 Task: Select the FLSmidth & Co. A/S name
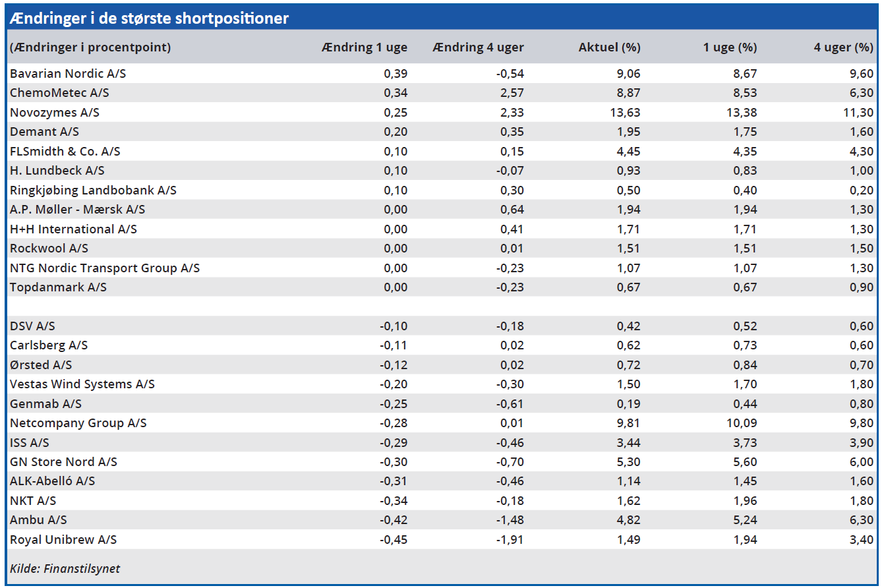(65, 152)
